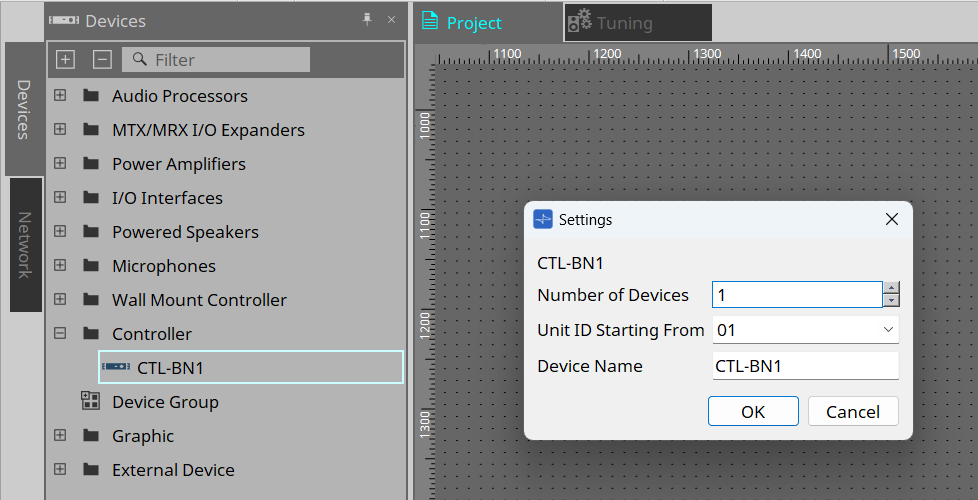Select Wall Mount Controller folder icon

tap(91, 299)
